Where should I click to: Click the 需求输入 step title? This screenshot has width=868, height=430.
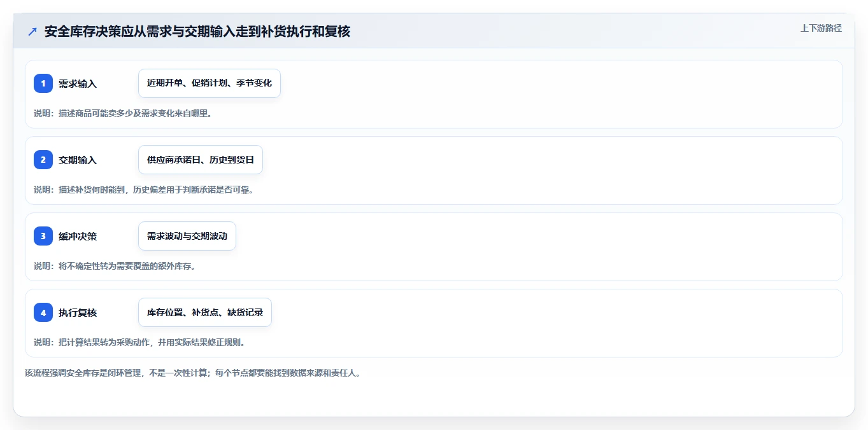pyautogui.click(x=78, y=83)
